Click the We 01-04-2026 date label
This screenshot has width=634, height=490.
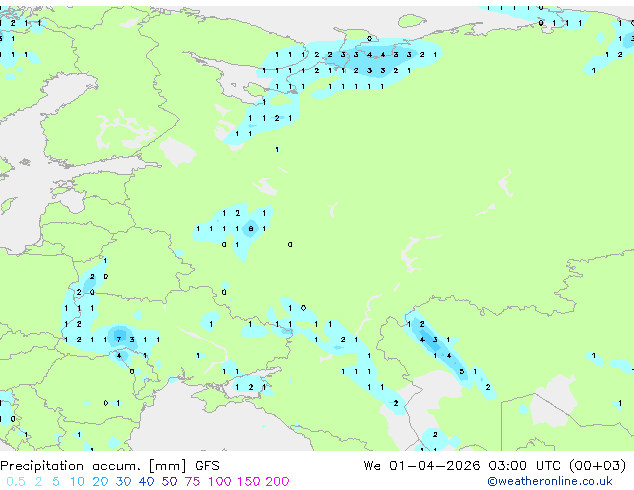(x=422, y=466)
